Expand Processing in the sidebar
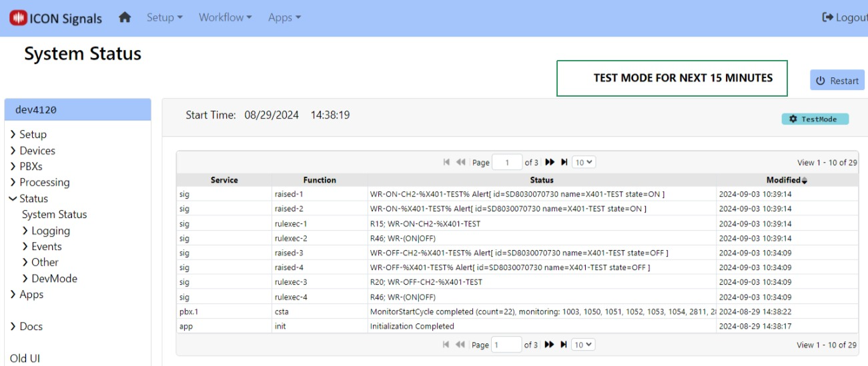 coord(39,182)
